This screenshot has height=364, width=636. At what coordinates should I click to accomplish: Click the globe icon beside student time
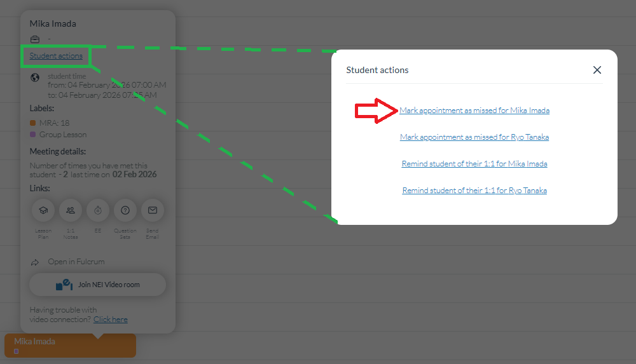[x=35, y=78]
